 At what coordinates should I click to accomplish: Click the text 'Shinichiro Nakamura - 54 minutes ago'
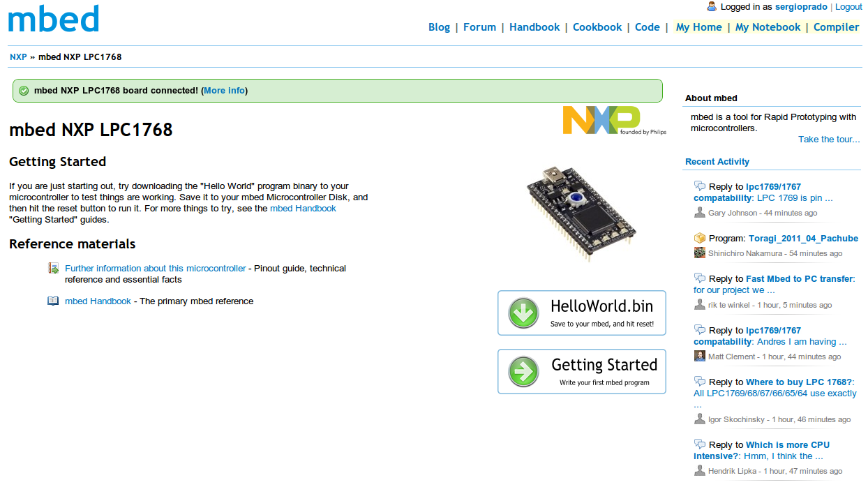tap(775, 253)
